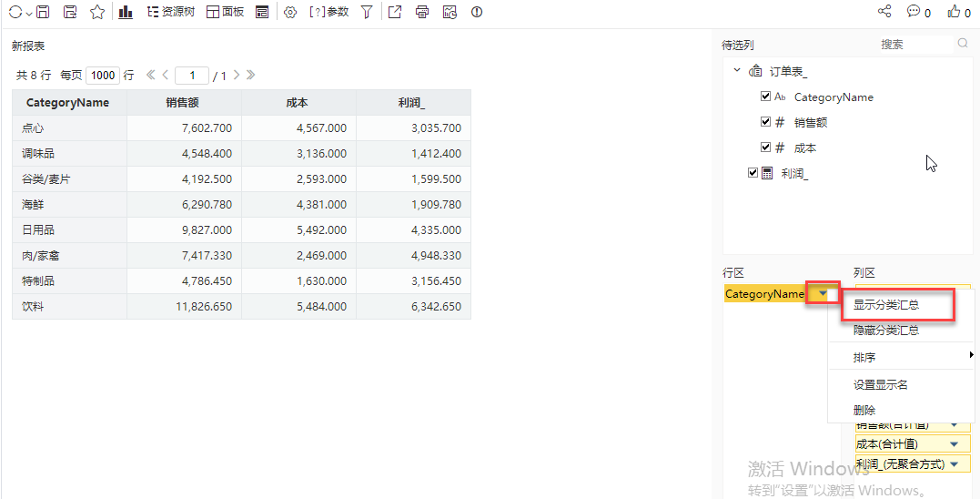Click cell value 9,827.000

(207, 230)
